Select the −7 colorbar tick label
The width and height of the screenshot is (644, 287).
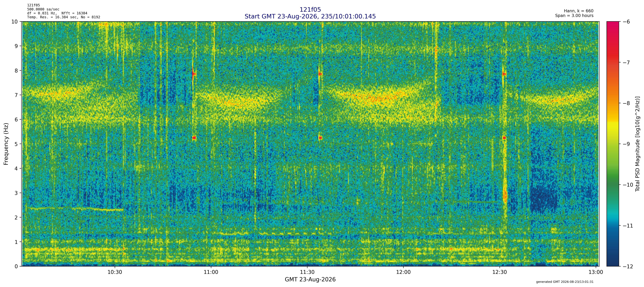pyautogui.click(x=626, y=63)
